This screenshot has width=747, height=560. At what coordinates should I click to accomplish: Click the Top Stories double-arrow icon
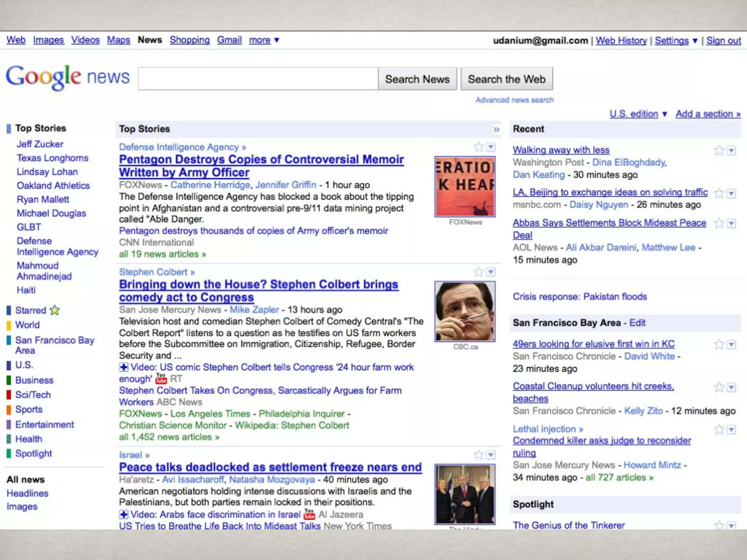click(x=496, y=129)
